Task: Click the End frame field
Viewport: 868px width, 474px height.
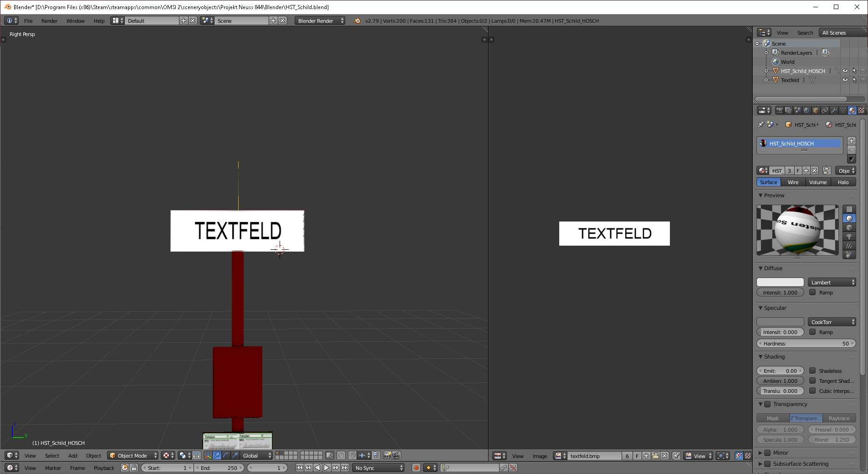Action: (x=220, y=468)
